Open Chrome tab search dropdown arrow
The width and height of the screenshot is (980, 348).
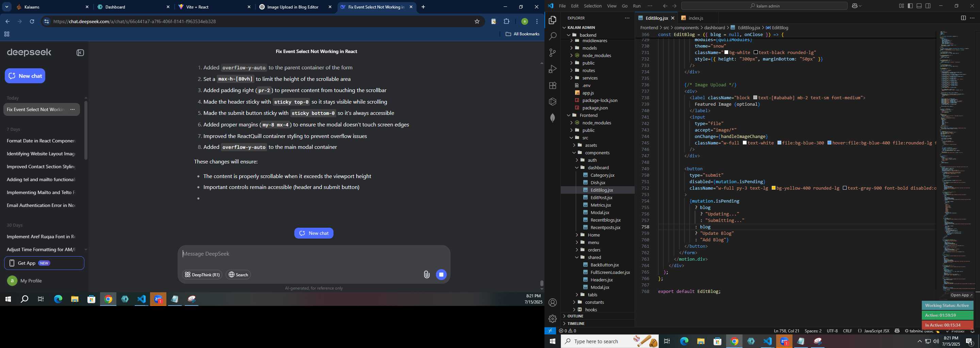[6, 7]
